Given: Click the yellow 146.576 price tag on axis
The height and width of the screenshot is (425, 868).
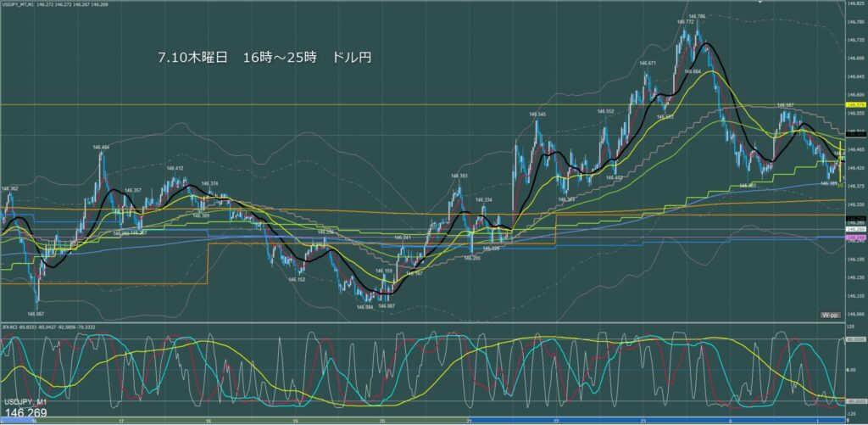Looking at the screenshot, I should 856,104.
